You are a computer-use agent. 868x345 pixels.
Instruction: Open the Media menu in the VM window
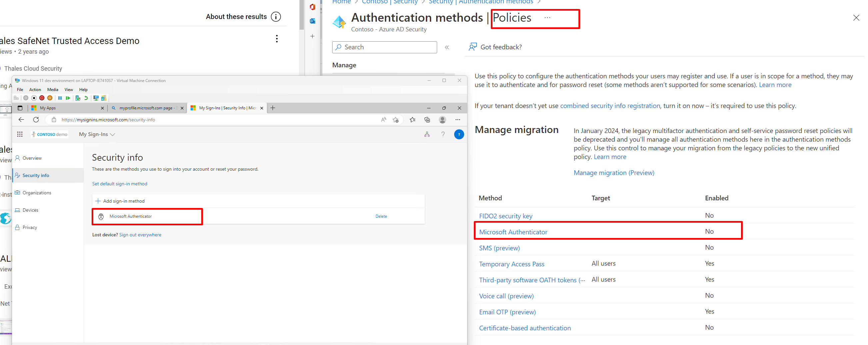coord(53,89)
